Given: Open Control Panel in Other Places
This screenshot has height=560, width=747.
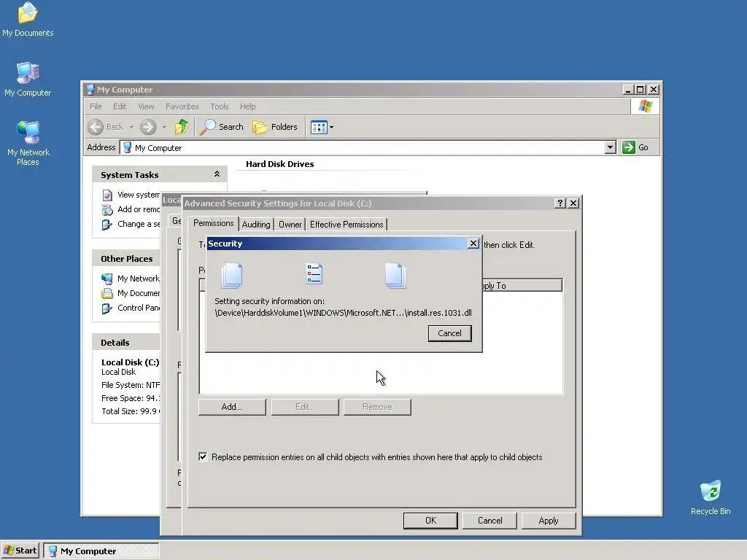Looking at the screenshot, I should pos(139,308).
